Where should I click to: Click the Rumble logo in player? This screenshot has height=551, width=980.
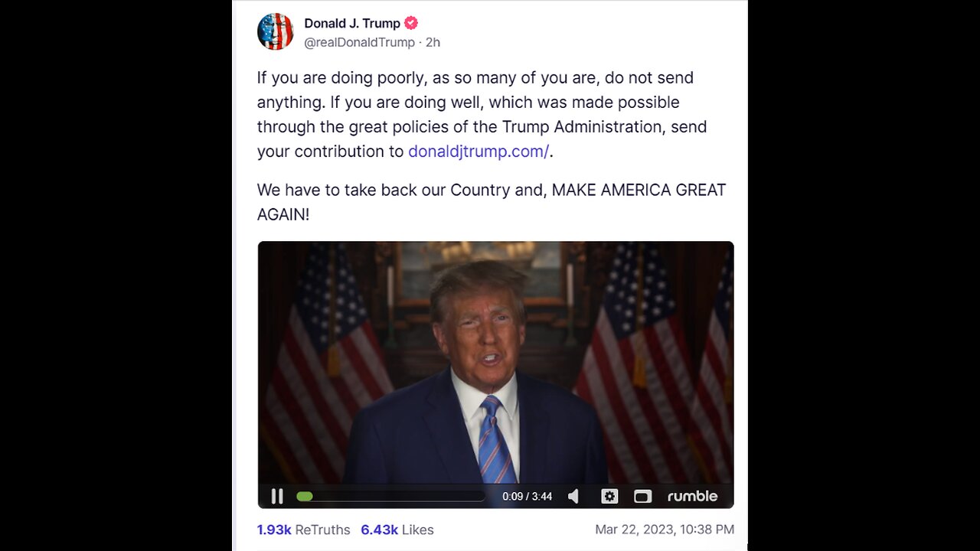tap(692, 497)
